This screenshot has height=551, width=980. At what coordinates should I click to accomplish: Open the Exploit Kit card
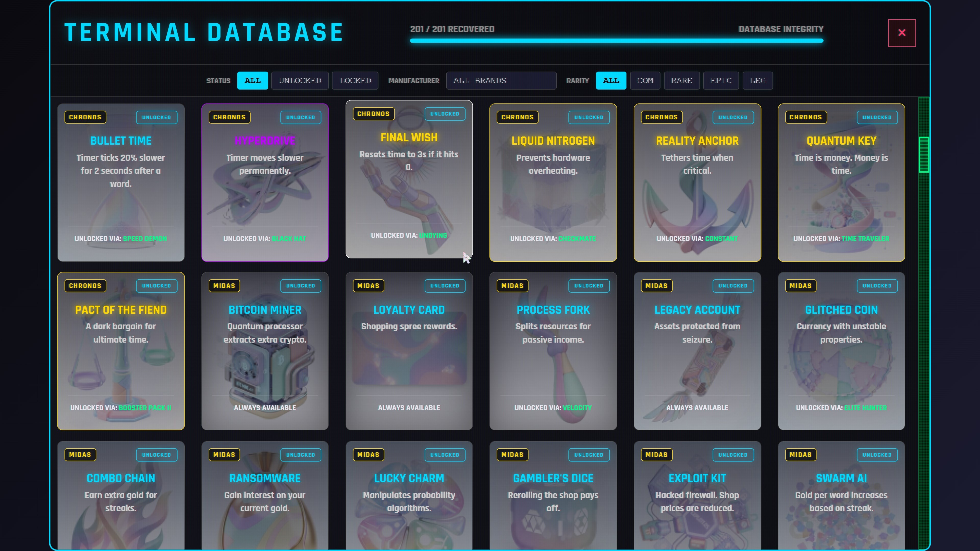[x=697, y=495]
